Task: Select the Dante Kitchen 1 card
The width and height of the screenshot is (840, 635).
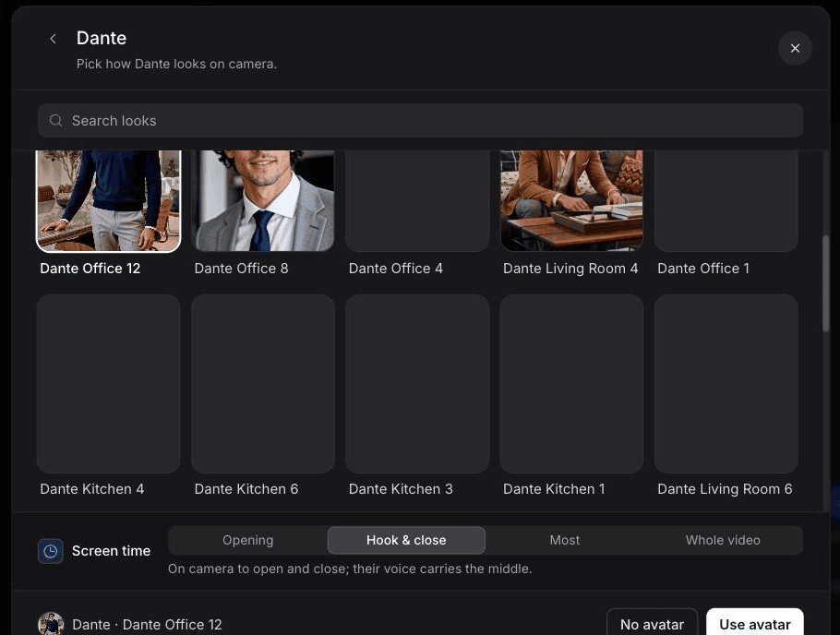Action: (571, 384)
